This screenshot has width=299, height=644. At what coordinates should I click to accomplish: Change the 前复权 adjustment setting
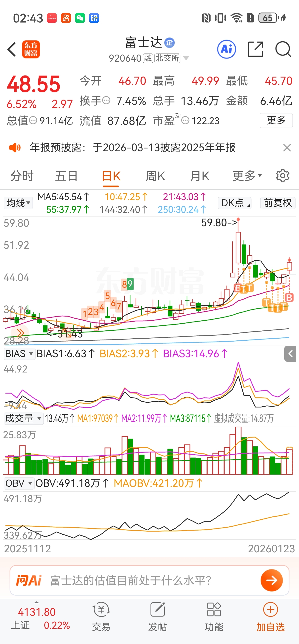point(278,203)
